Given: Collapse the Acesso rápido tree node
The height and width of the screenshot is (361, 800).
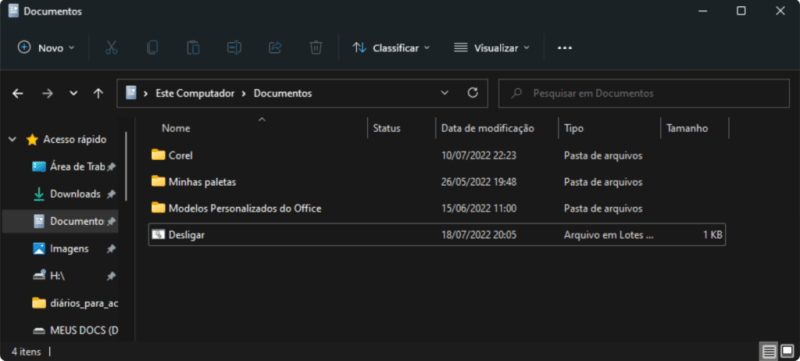Looking at the screenshot, I should pos(13,139).
